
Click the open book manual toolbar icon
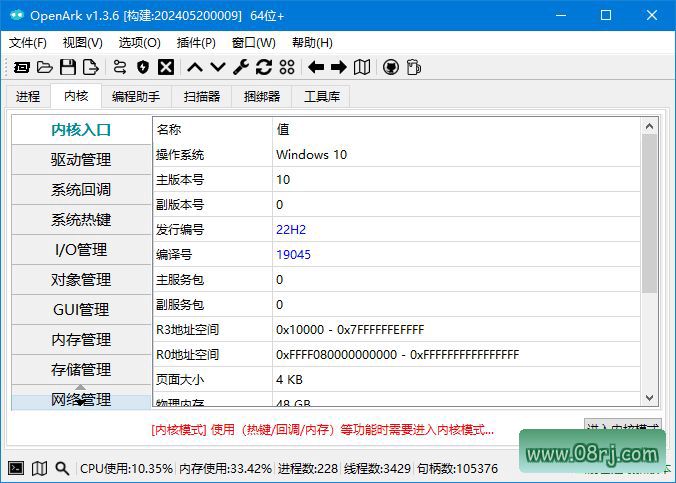point(362,67)
